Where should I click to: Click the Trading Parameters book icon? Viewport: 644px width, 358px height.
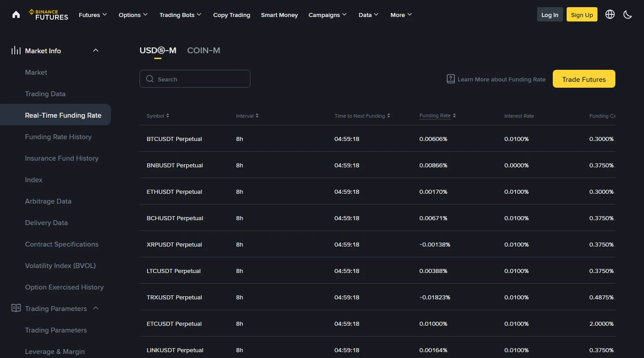[16, 308]
